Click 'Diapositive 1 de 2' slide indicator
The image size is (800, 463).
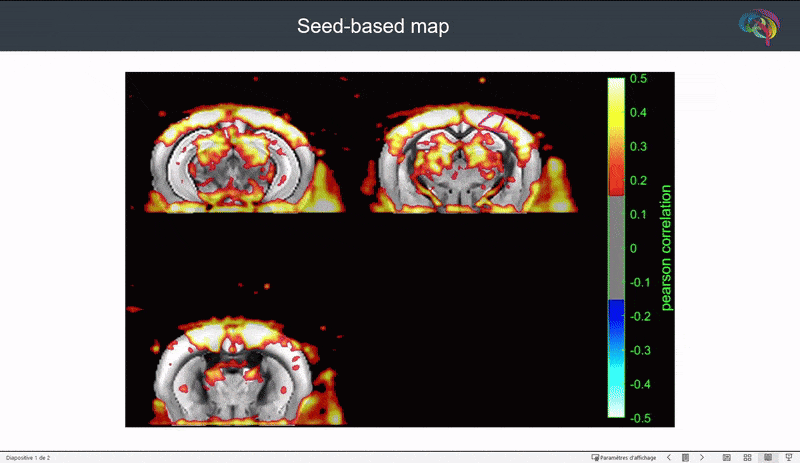[x=28, y=457]
